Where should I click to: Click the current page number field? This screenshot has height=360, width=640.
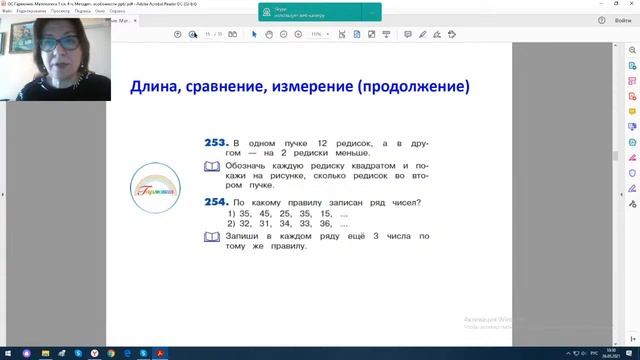tap(208, 34)
